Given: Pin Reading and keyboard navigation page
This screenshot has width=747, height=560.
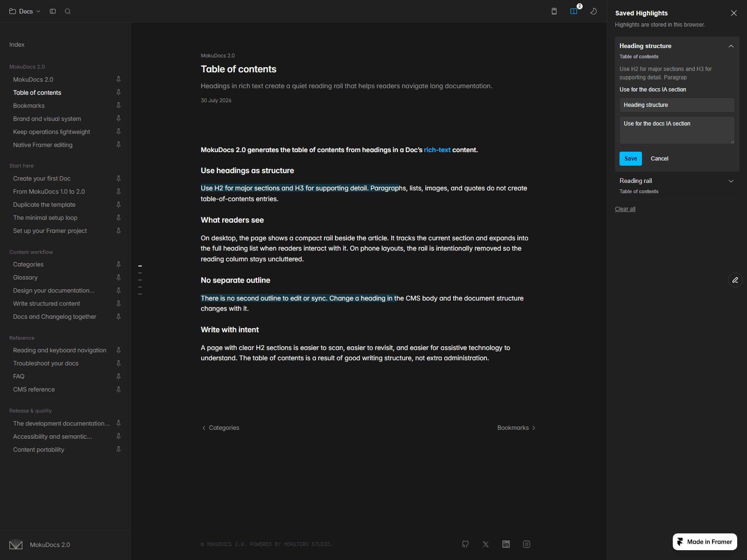Looking at the screenshot, I should [x=119, y=350].
